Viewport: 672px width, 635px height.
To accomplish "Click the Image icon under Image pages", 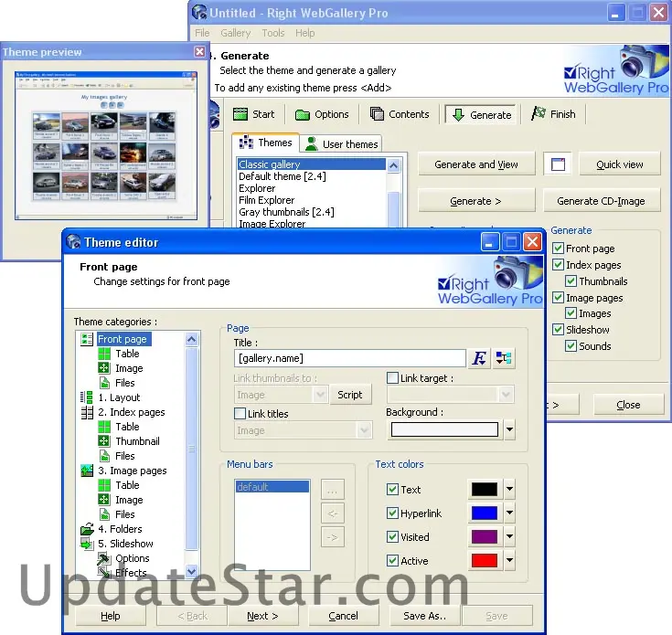I will [104, 500].
